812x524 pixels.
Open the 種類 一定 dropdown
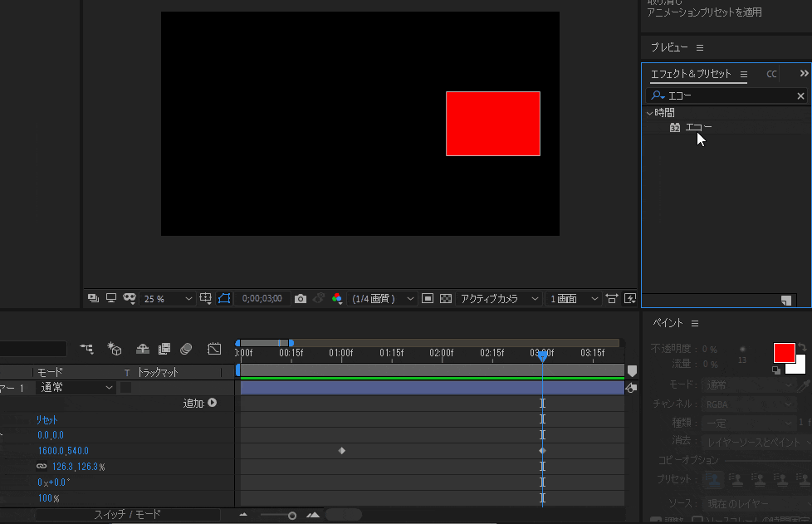pos(748,424)
